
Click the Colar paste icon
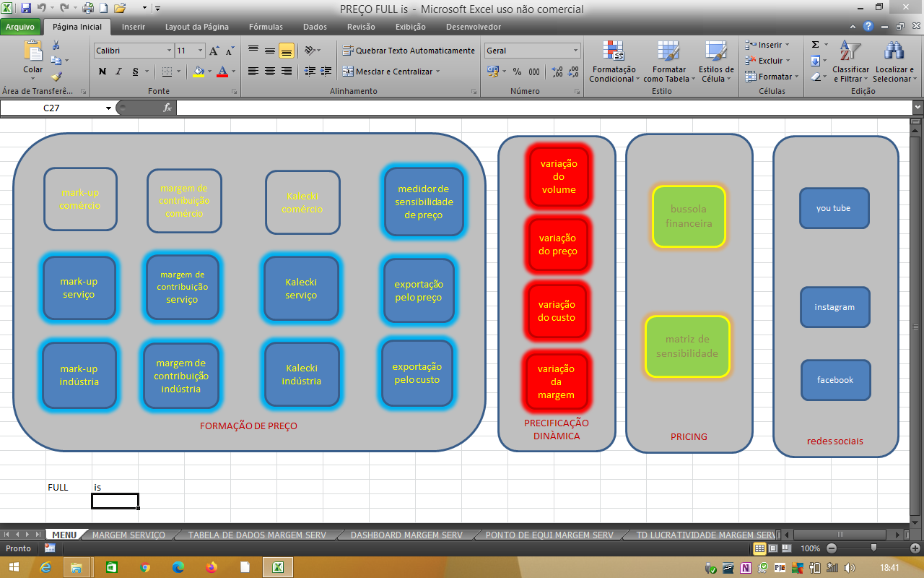pyautogui.click(x=33, y=52)
